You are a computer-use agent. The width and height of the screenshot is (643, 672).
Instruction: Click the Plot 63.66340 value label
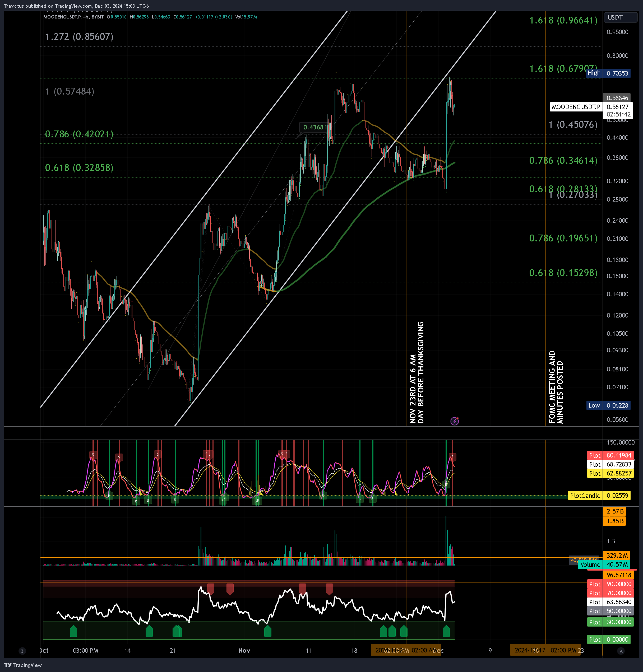pos(610,602)
